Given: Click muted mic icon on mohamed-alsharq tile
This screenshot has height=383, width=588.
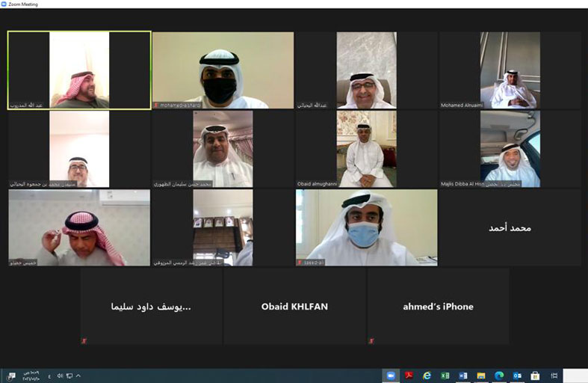Looking at the screenshot, I should click(x=155, y=105).
